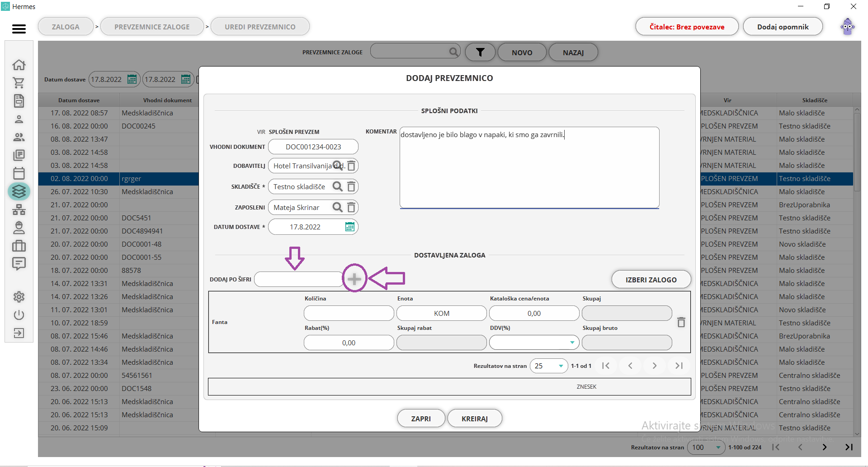Open the user avatar at top right

[x=848, y=27]
